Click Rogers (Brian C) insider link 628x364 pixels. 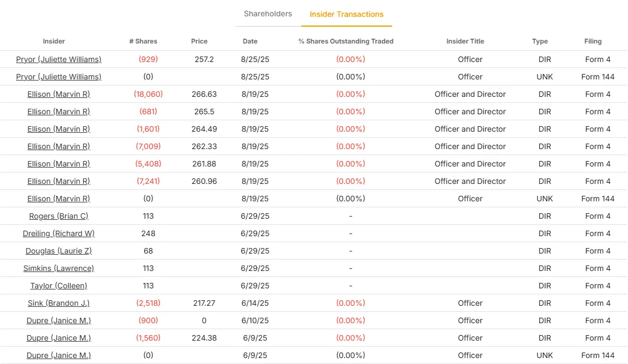click(x=59, y=216)
